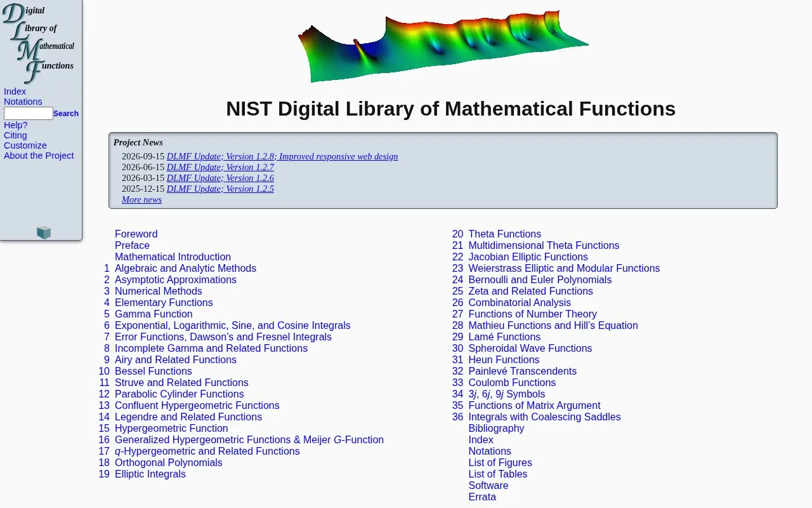812x508 pixels.
Task: Open chapter 10 Bessel Functions
Action: [153, 371]
